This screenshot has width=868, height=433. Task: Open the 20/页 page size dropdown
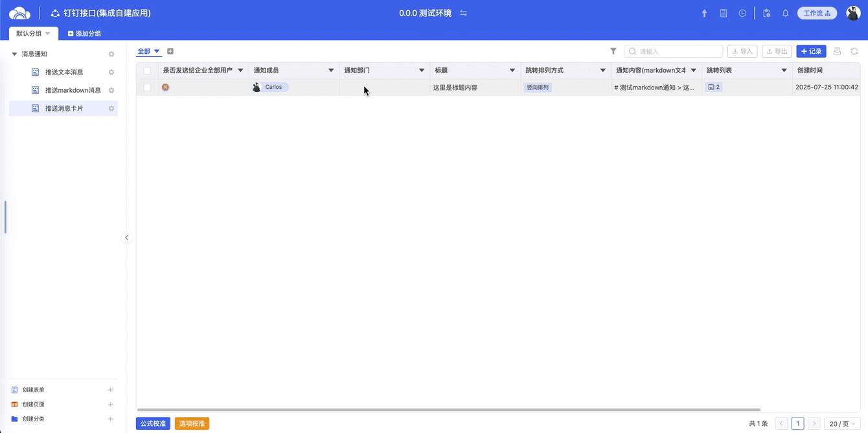pyautogui.click(x=842, y=424)
